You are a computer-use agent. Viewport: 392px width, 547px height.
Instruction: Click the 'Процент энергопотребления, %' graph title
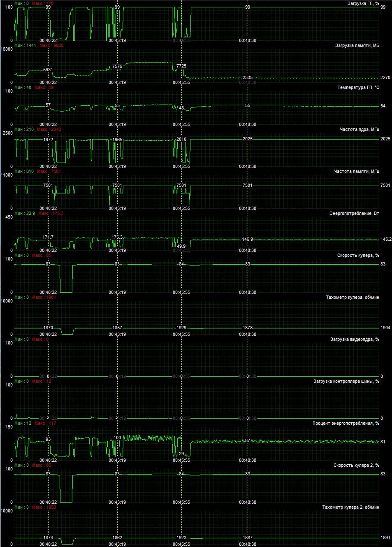346,423
